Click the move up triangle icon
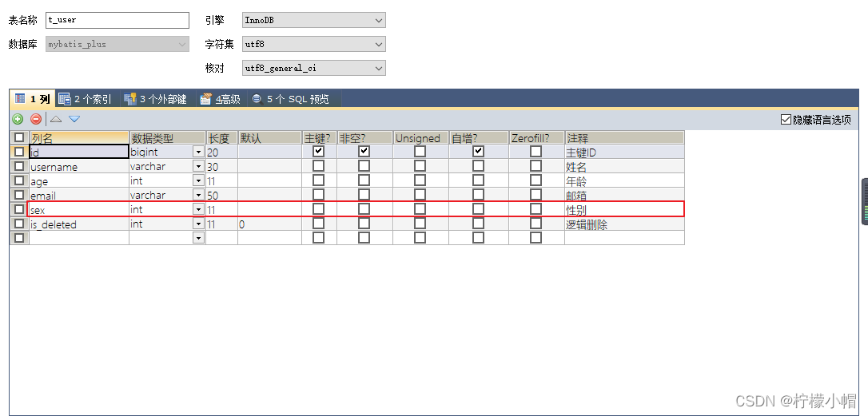 click(x=56, y=119)
